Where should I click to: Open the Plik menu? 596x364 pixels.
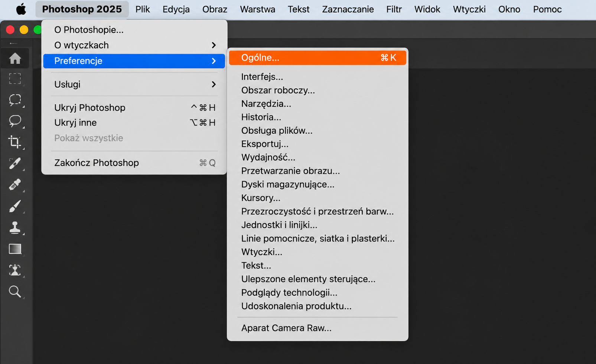click(x=143, y=9)
